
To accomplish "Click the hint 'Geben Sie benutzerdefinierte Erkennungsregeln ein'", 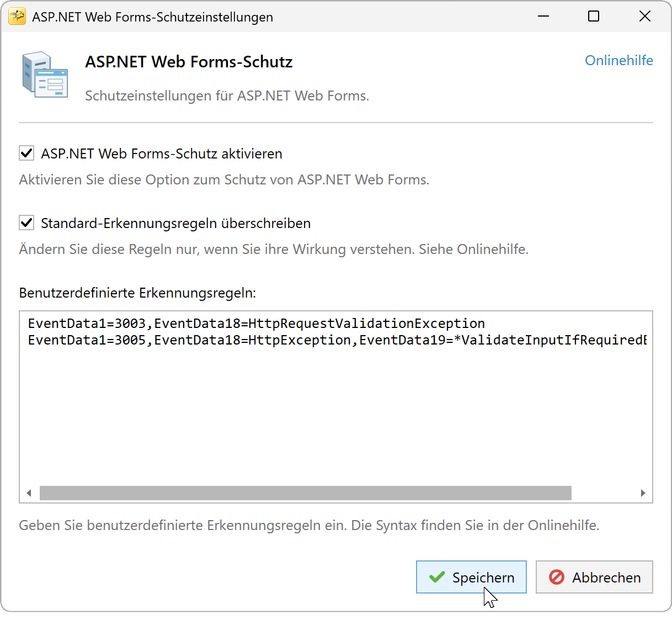I will click(x=309, y=525).
